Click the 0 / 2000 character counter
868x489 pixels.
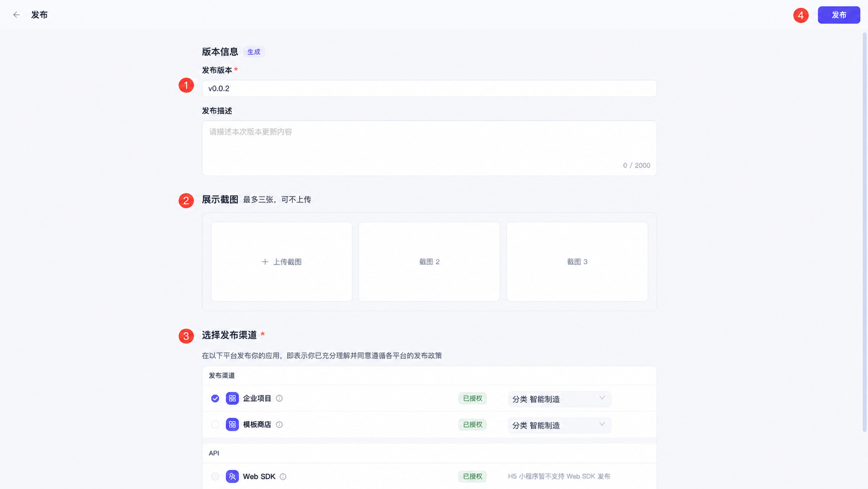tap(636, 165)
